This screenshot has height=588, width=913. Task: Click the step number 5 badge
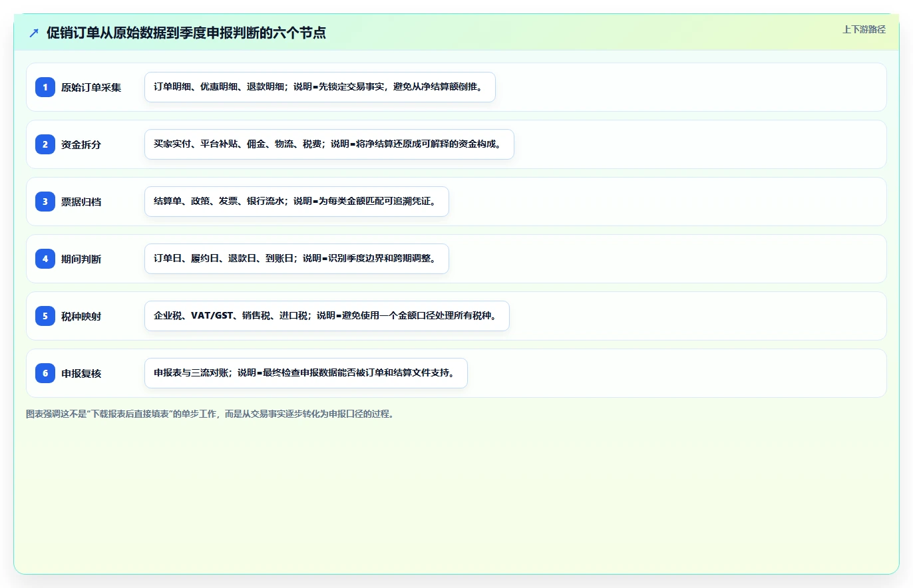pyautogui.click(x=45, y=316)
